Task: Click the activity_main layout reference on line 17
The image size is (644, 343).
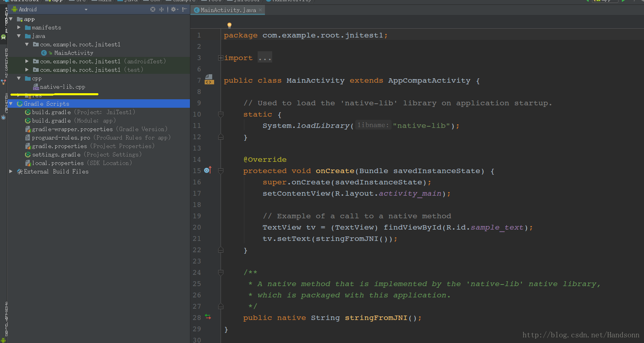Action: pos(410,194)
